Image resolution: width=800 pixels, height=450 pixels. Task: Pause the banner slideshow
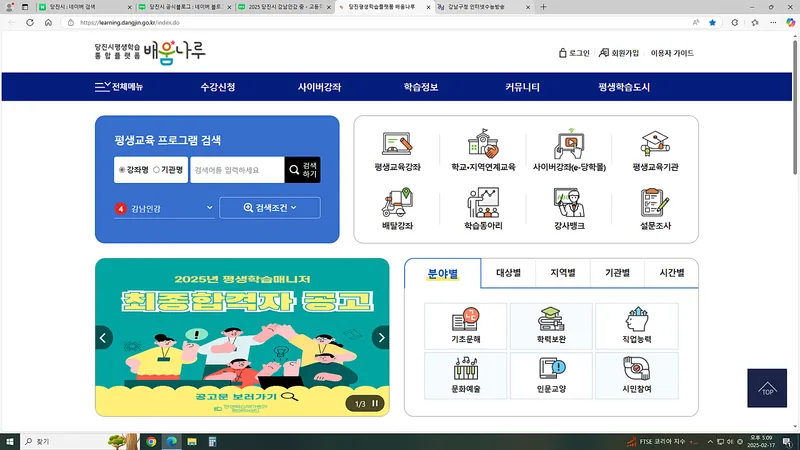(x=375, y=404)
